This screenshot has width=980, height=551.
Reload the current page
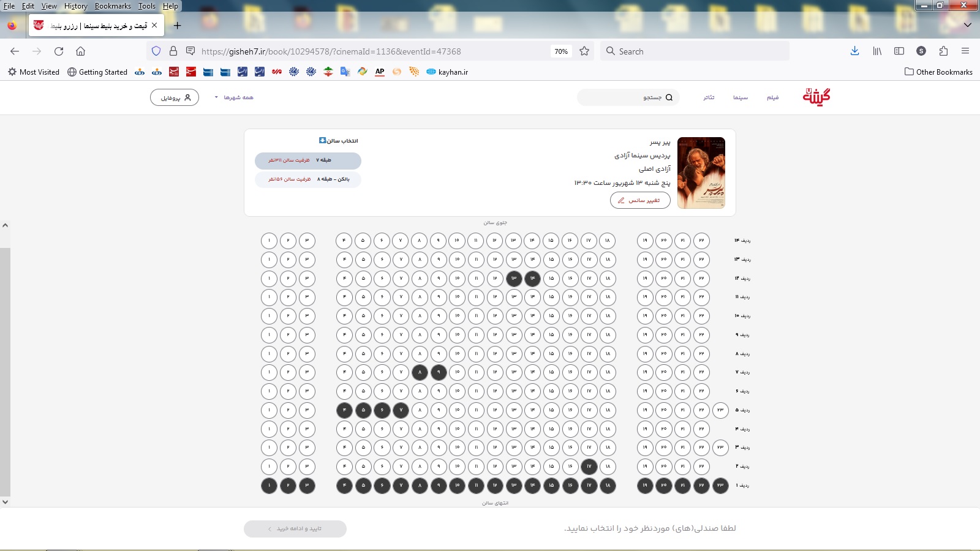point(59,51)
